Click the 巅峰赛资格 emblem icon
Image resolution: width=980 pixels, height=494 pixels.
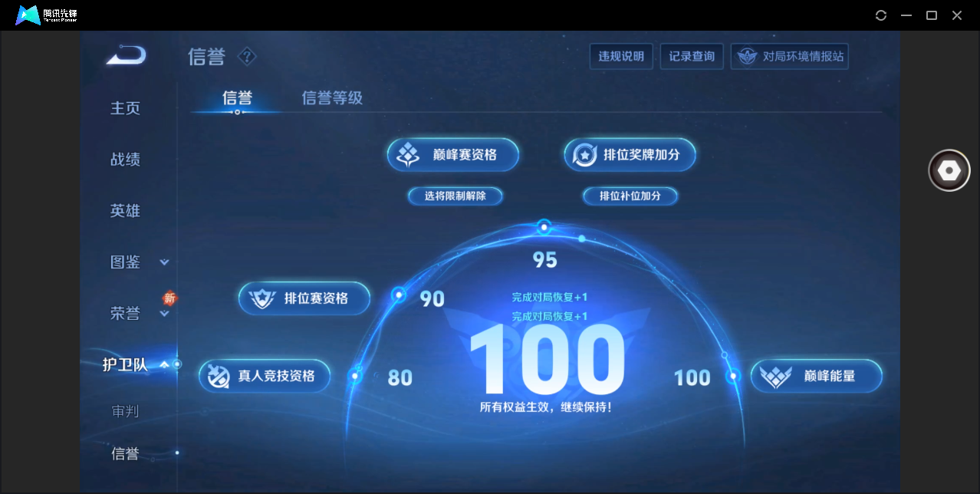pos(408,155)
